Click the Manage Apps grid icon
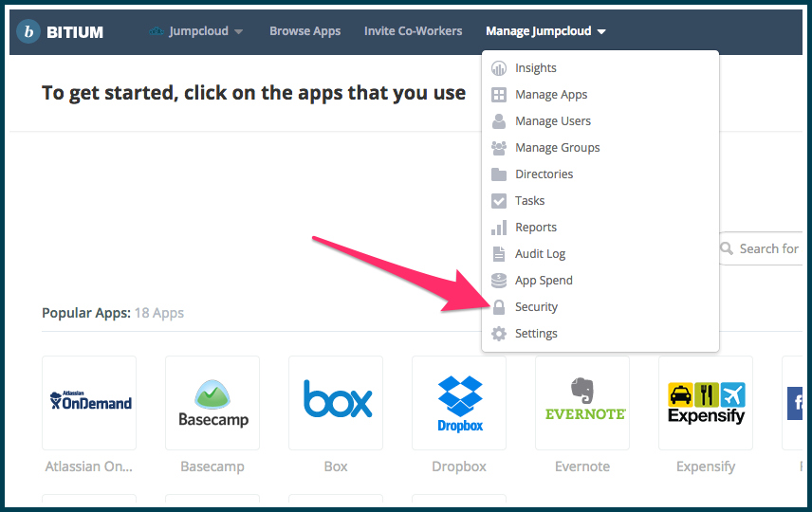 [498, 95]
